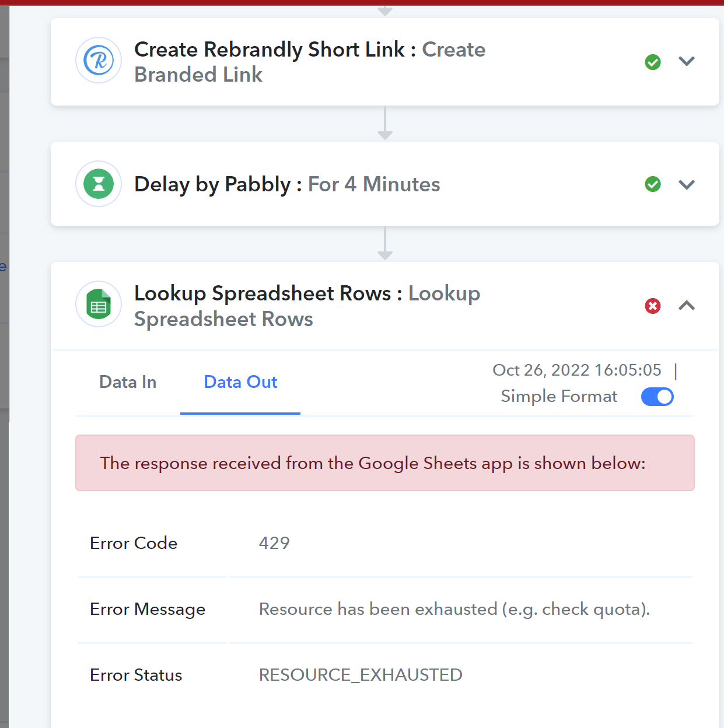Click the Rebrandly app icon
The image size is (724, 728).
tap(99, 60)
